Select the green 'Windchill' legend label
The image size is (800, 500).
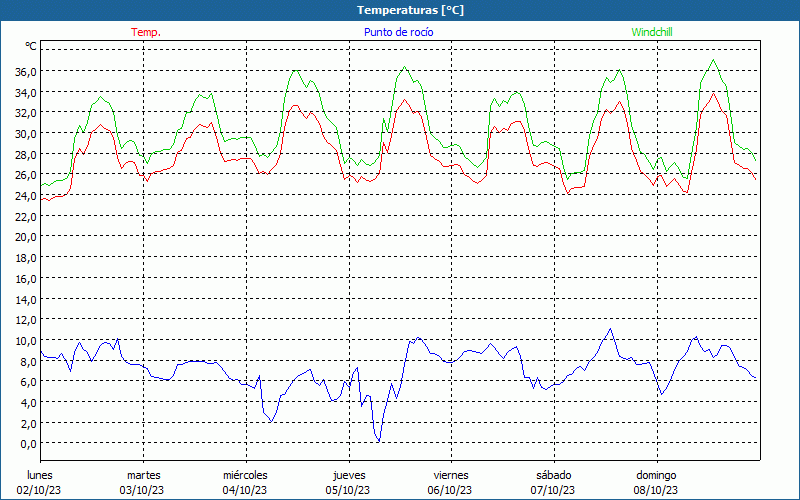tap(652, 32)
